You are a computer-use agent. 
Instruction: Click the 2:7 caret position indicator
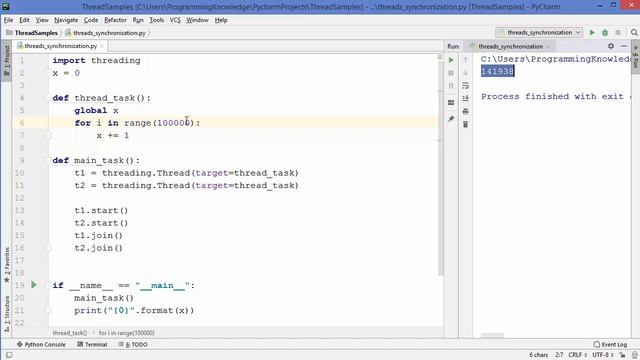click(560, 355)
